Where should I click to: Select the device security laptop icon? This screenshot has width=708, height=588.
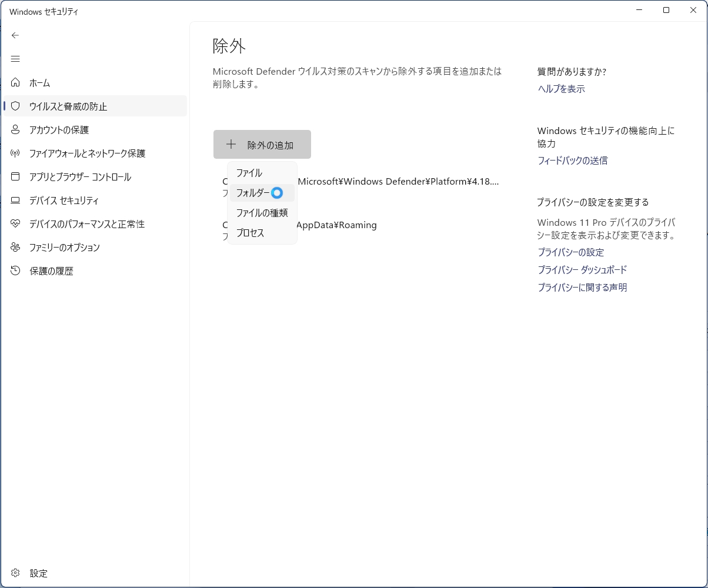(16, 201)
